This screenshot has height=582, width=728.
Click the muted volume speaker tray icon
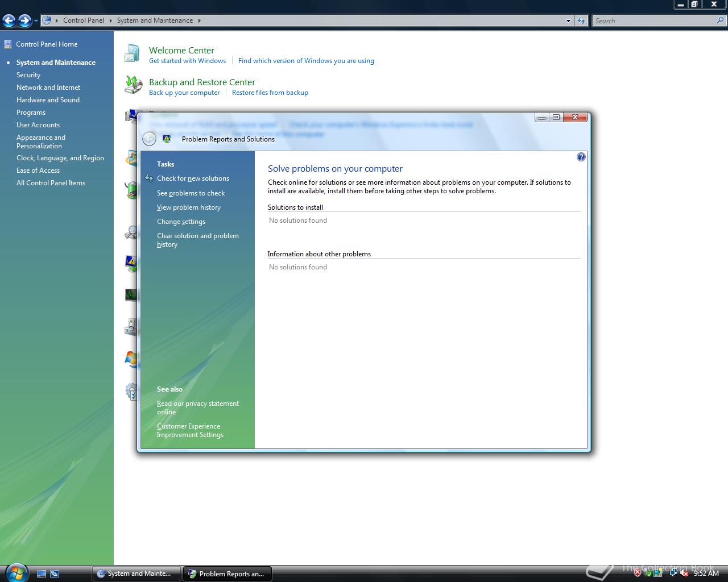(684, 573)
